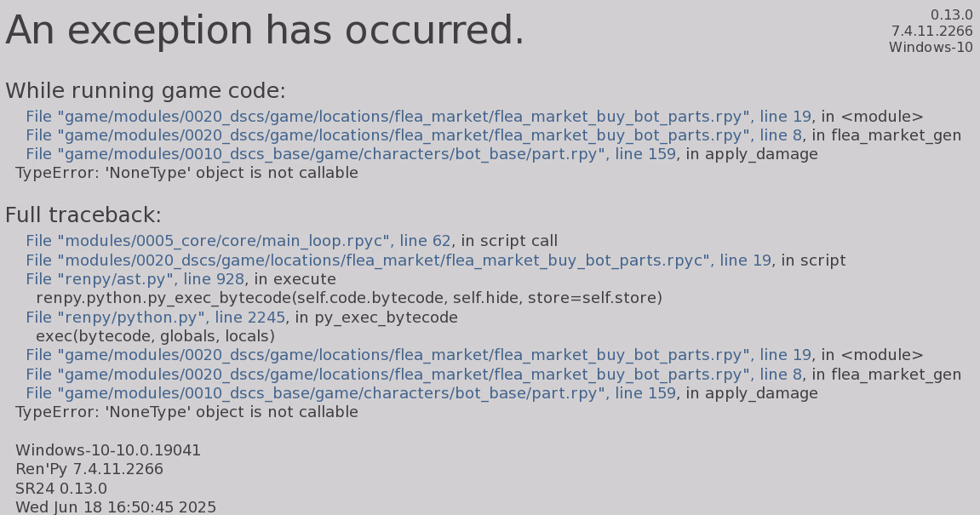Click the 'While running game code:' heading
Screen dimensions: 980x515
tap(146, 91)
